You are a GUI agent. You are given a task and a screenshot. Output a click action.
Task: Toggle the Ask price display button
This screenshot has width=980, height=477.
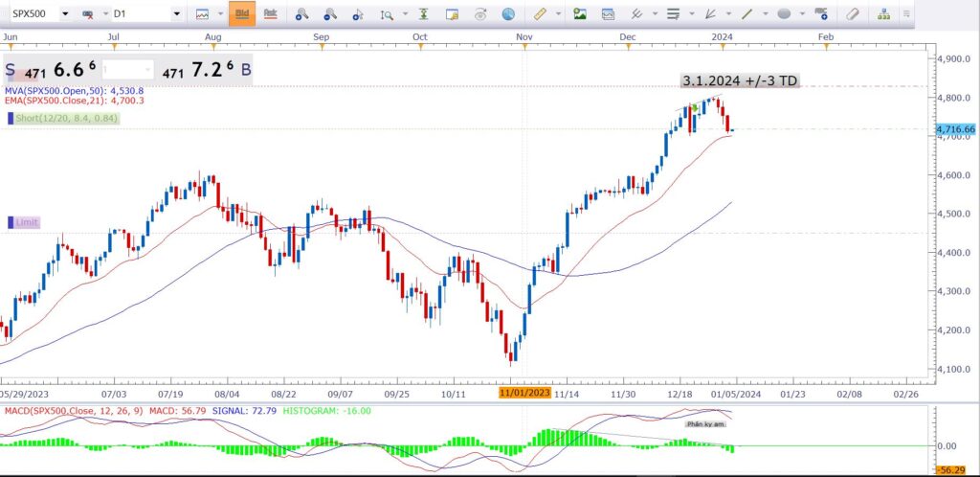[x=271, y=13]
